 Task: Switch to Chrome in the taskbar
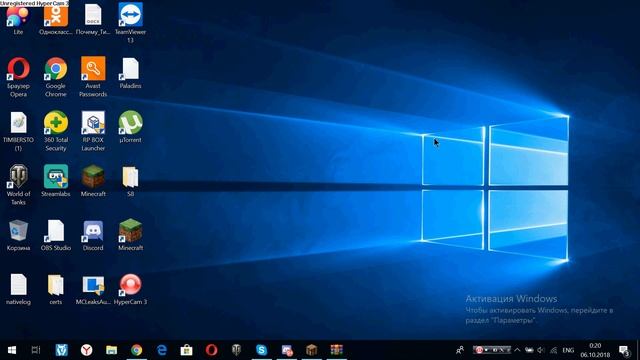[x=137, y=350]
